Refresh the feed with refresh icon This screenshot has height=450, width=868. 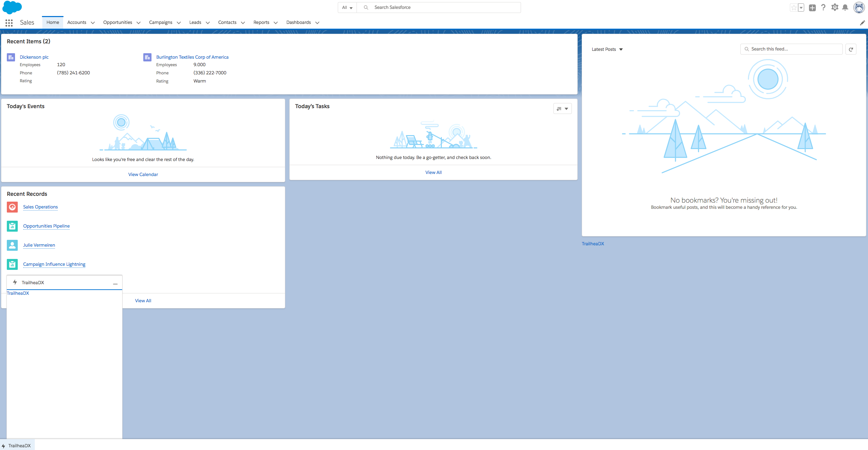tap(851, 49)
